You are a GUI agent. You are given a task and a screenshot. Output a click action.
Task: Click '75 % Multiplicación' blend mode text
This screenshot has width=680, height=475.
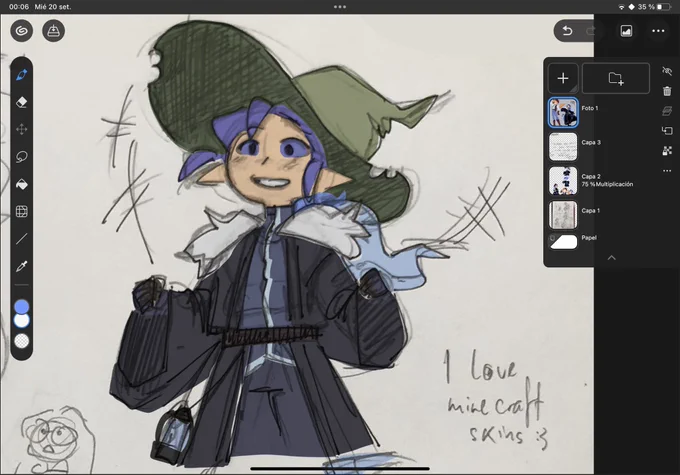click(x=607, y=184)
